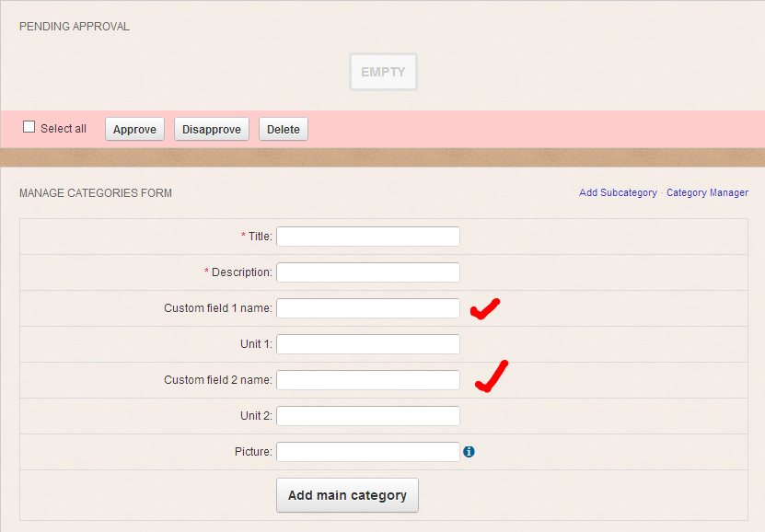Click the red checkmark beside Custom field 1
This screenshot has height=532, width=765.
point(484,309)
